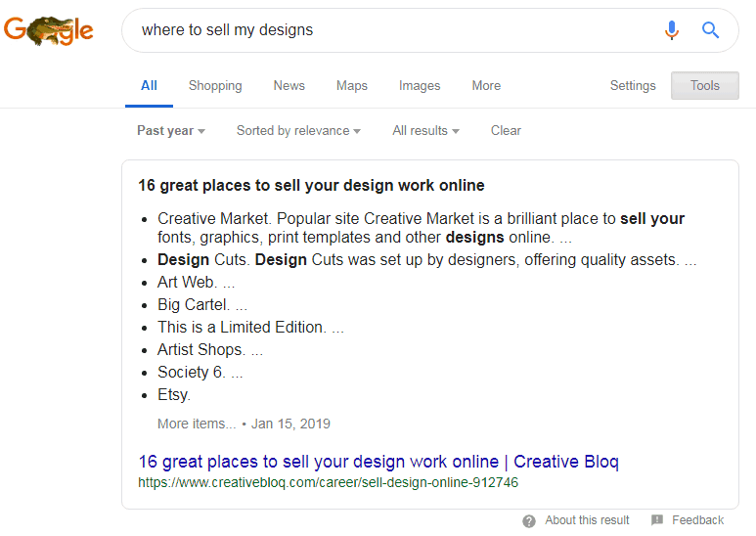This screenshot has width=756, height=536.
Task: Toggle the Tools button
Action: tap(705, 85)
